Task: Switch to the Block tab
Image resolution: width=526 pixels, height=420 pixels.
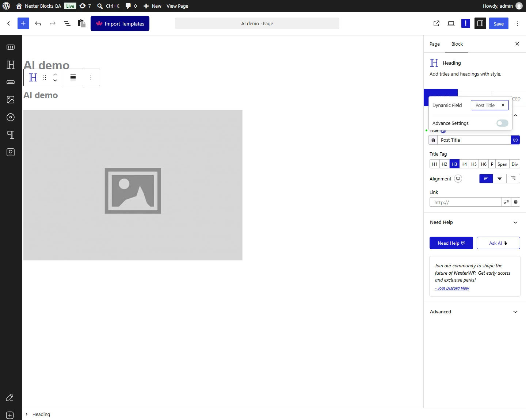Action: tap(457, 44)
